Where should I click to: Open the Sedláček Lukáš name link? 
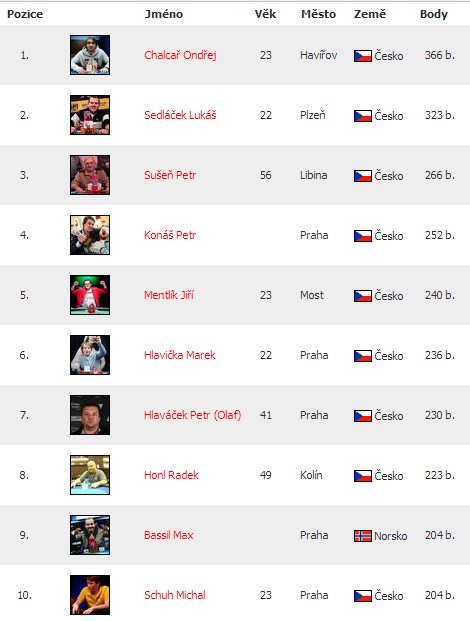pyautogui.click(x=180, y=115)
